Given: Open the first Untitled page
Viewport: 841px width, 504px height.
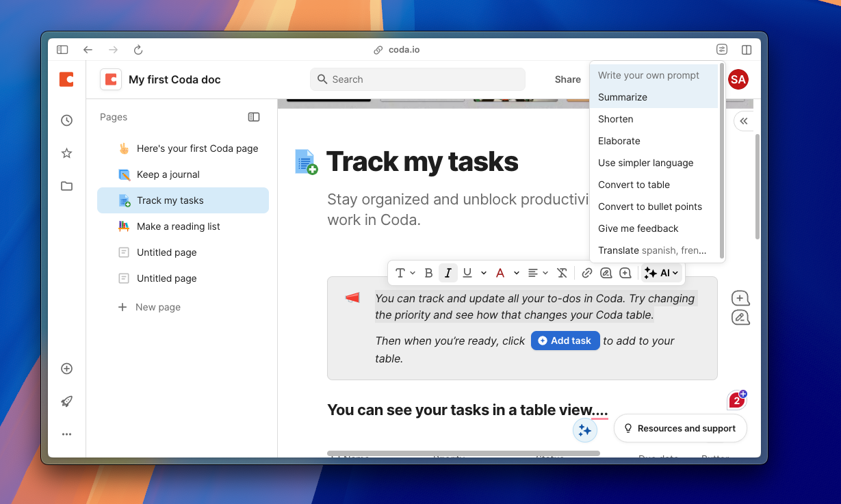Looking at the screenshot, I should coord(183,252).
